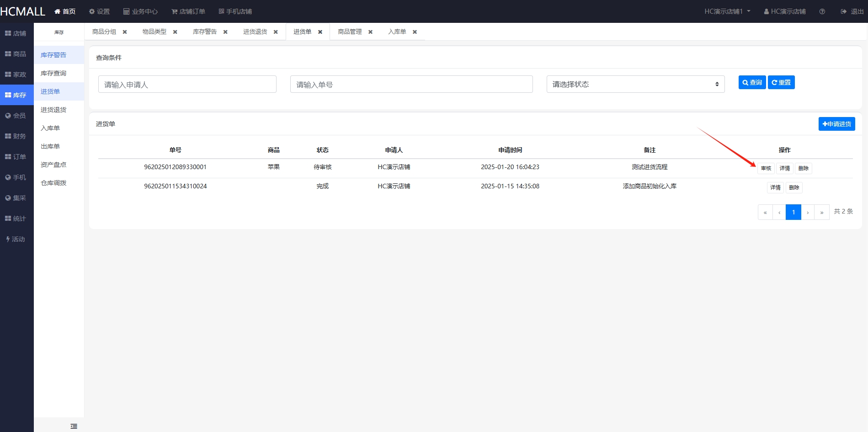The image size is (868, 432).
Task: Close the 入库单 tab
Action: (x=415, y=32)
